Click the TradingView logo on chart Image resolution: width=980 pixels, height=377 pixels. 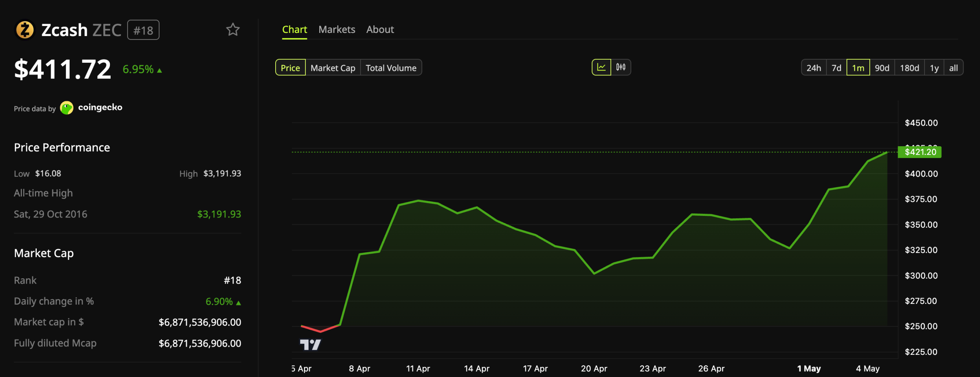point(310,345)
